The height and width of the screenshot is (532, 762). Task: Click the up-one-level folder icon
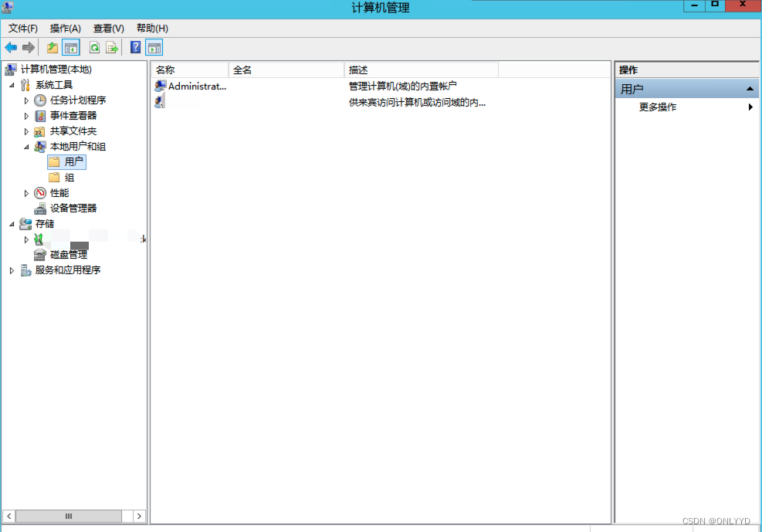point(52,48)
